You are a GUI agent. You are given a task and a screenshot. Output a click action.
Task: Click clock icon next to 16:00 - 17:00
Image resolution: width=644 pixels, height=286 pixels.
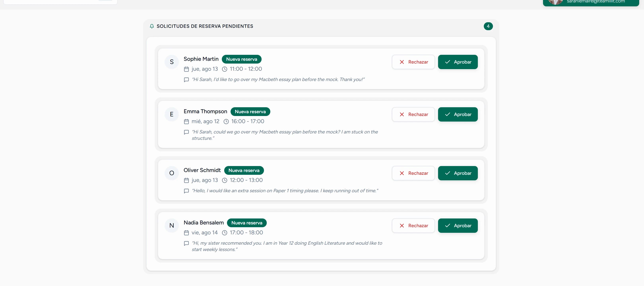point(226,122)
